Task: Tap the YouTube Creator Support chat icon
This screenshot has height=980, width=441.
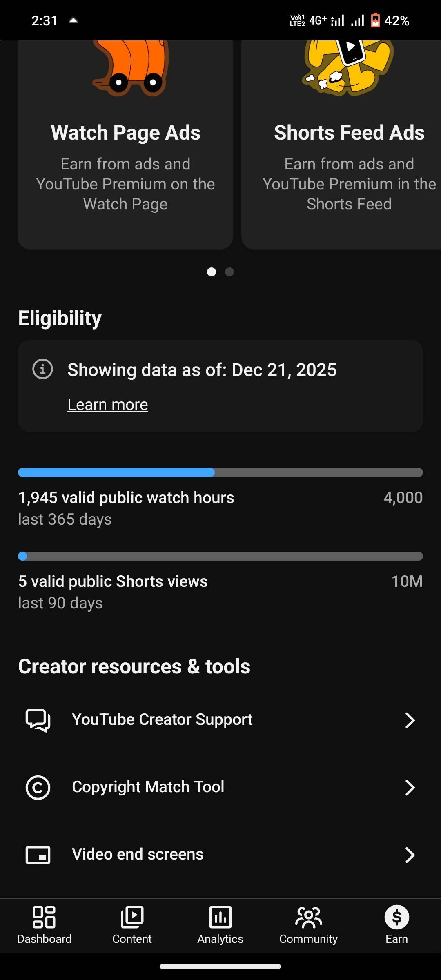Action: click(x=38, y=720)
